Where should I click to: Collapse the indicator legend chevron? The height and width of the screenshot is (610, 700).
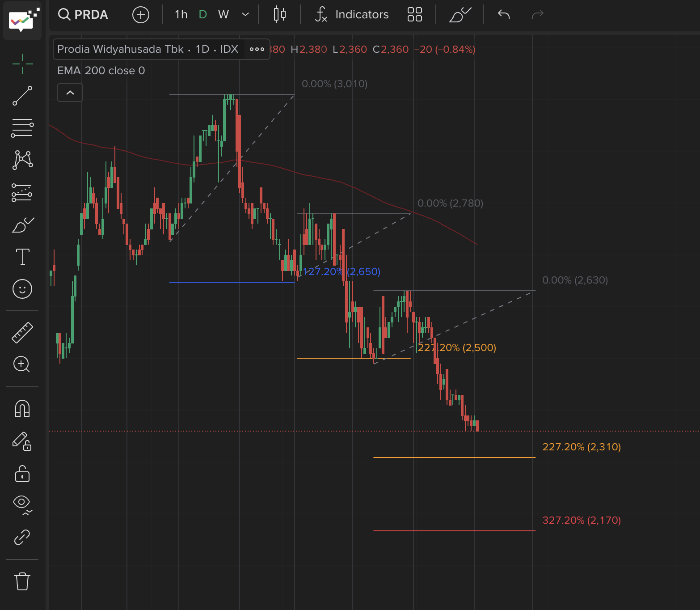tap(70, 93)
